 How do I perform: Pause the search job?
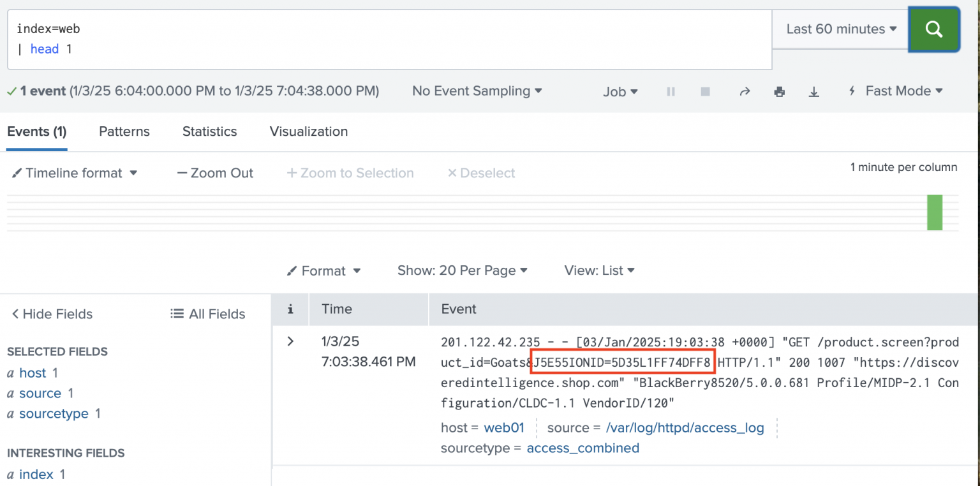pos(671,91)
